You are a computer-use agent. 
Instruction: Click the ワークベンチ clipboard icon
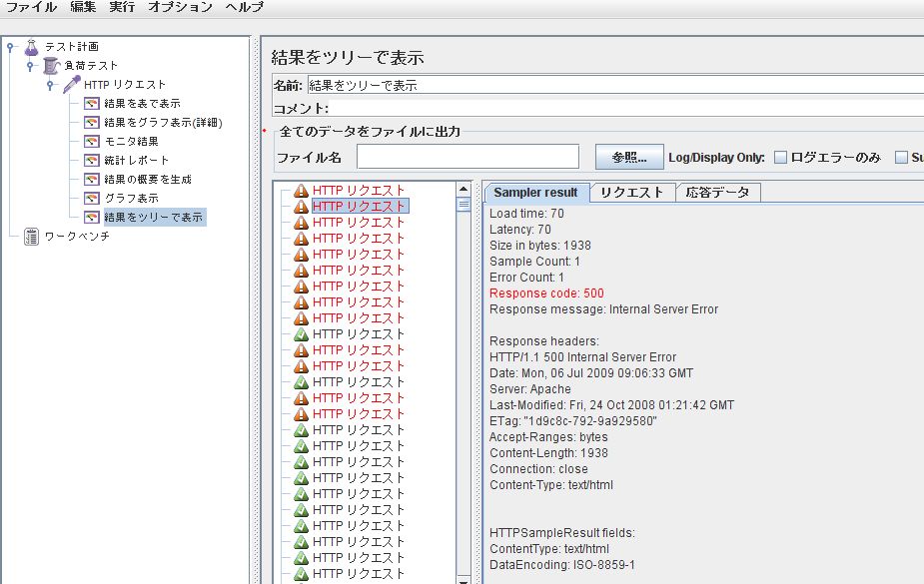pos(30,235)
